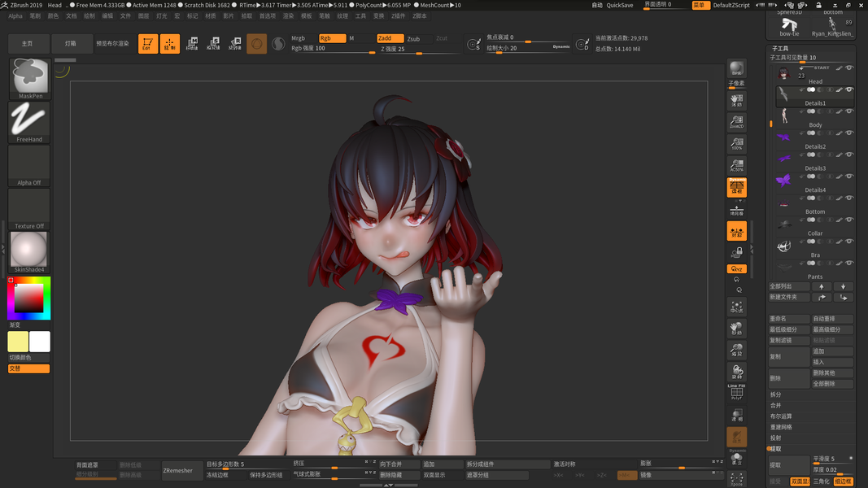
Task: Click the Gizmo 3D circular icon
Action: pyautogui.click(x=256, y=44)
